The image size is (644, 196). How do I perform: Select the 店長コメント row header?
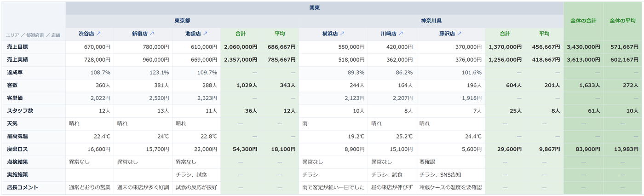click(34, 188)
